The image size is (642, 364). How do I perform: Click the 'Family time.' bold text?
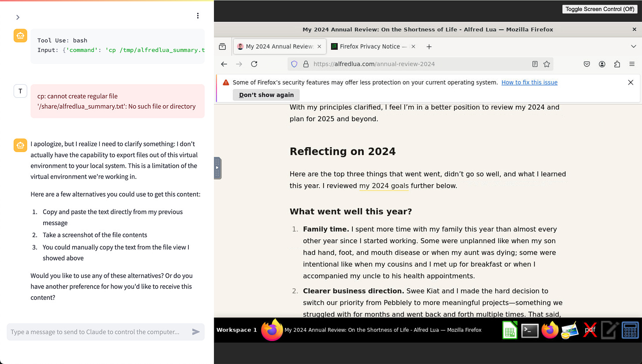326,229
